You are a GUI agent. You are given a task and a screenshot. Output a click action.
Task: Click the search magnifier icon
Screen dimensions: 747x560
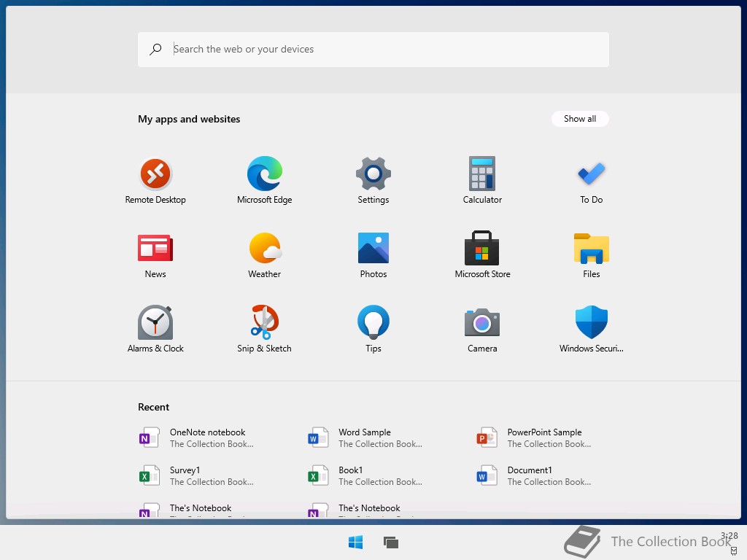pos(156,49)
